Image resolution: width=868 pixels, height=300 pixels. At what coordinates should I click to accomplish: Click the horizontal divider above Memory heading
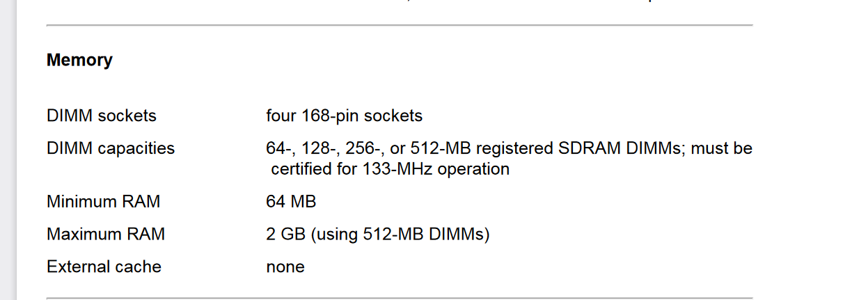[x=400, y=25]
